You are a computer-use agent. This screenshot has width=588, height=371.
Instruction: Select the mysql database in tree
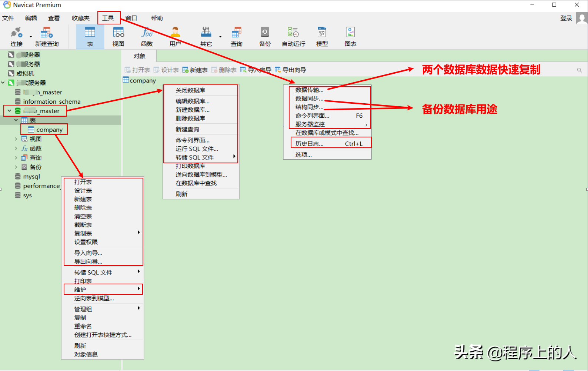click(31, 177)
